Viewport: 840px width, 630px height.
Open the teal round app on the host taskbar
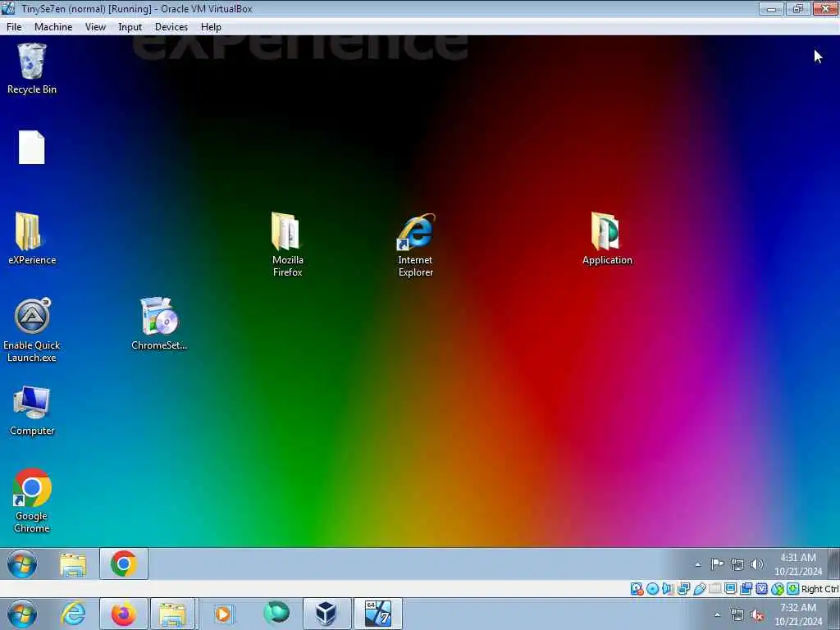(276, 613)
